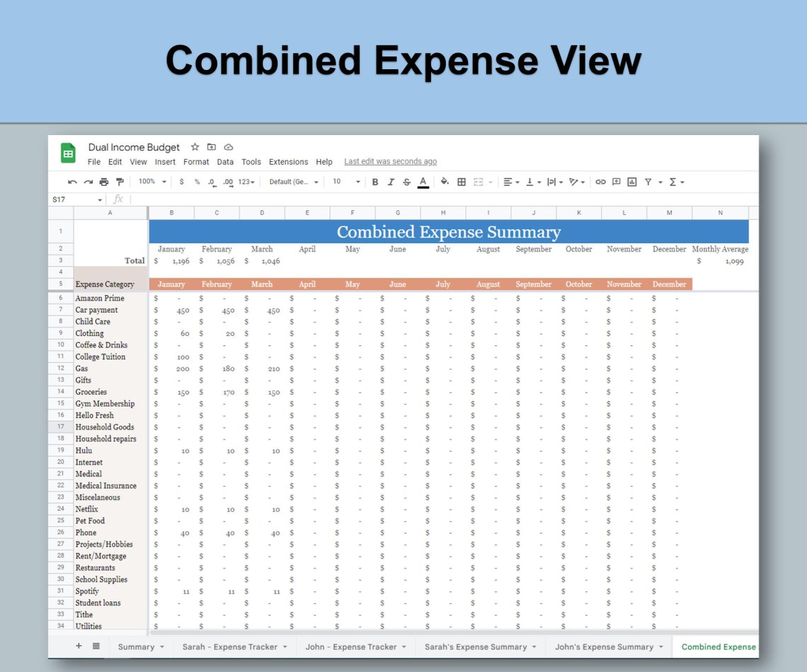Click the Insert link icon

[601, 182]
